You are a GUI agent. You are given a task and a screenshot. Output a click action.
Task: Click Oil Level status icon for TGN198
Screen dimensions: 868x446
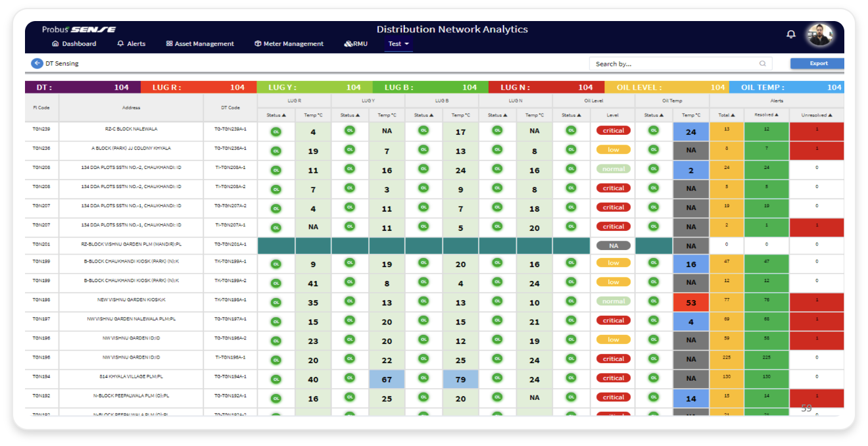pyautogui.click(x=571, y=301)
